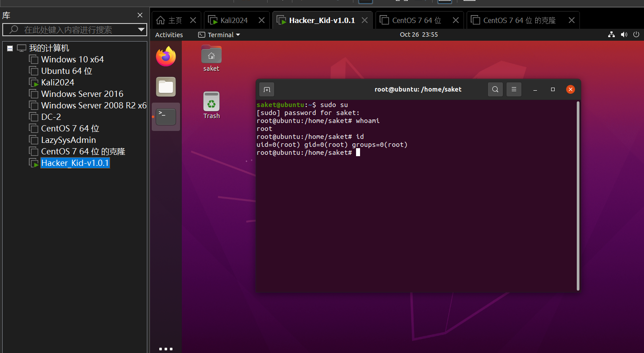This screenshot has height=353, width=644.
Task: Open Firefox from the Ubuntu dock
Action: tap(166, 57)
